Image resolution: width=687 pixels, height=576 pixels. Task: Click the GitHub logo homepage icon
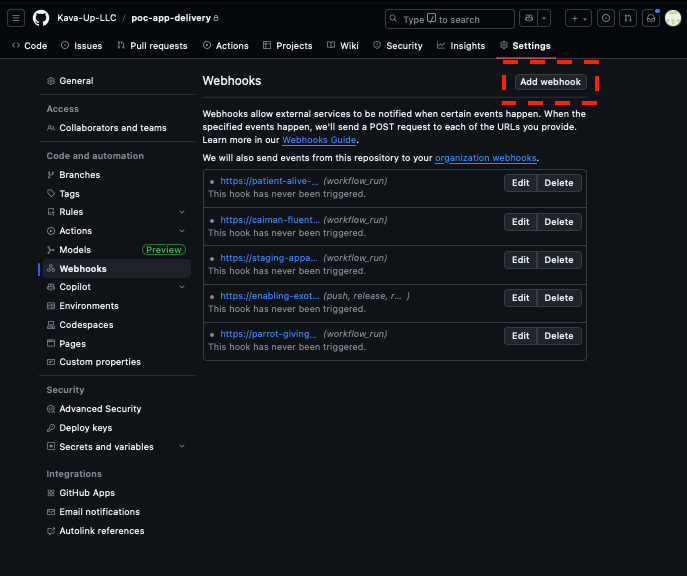pyautogui.click(x=41, y=18)
